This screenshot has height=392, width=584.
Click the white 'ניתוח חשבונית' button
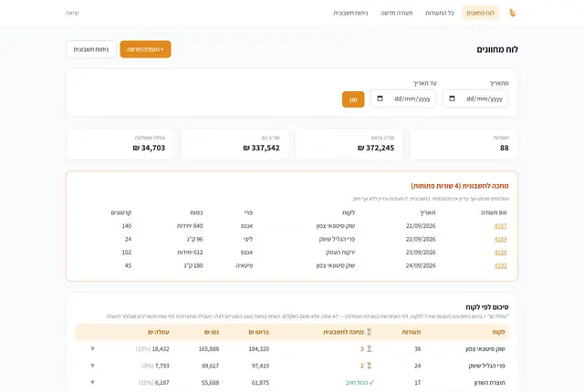pyautogui.click(x=91, y=49)
